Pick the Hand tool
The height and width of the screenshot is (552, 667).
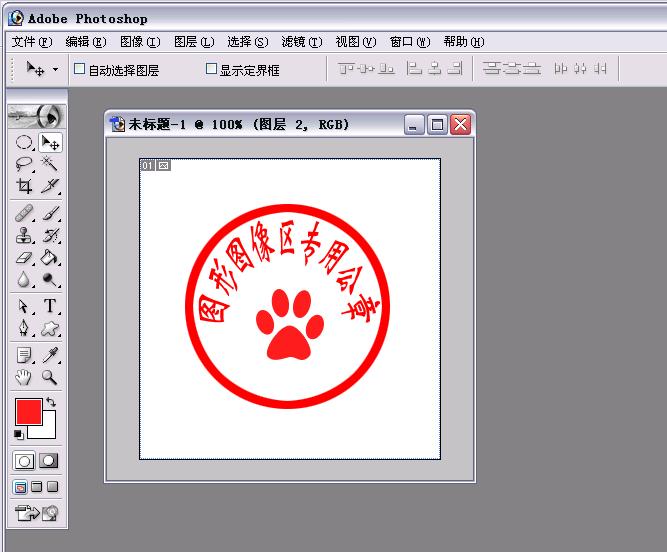(x=25, y=377)
